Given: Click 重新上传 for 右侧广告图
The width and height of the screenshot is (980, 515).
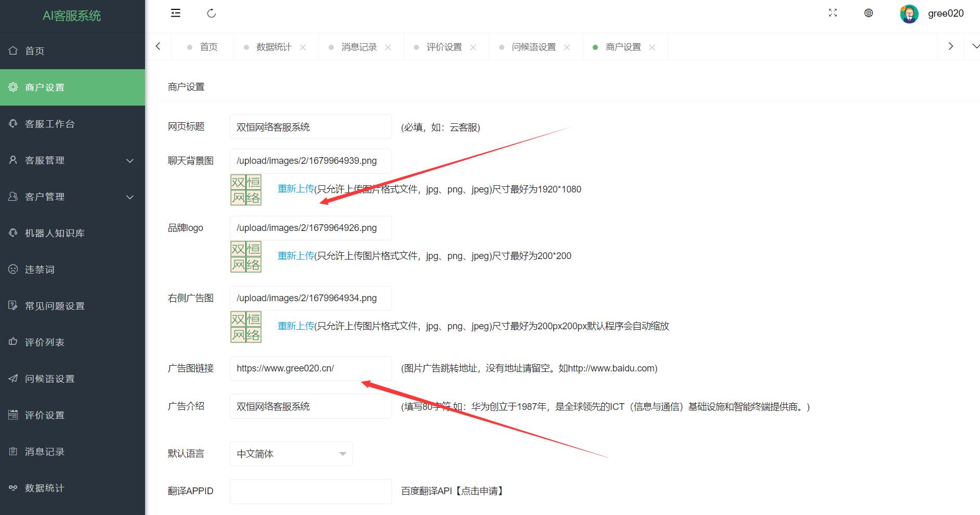Looking at the screenshot, I should pos(296,326).
